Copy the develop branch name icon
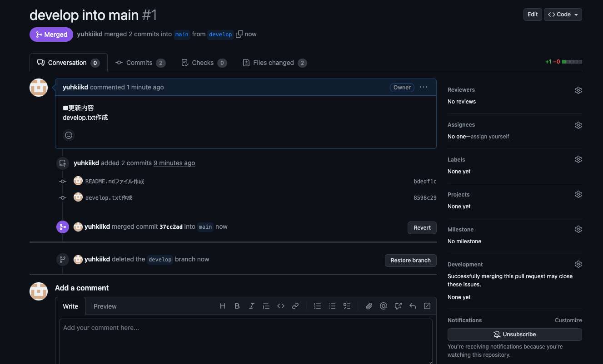Viewport: 603px width, 364px height. pyautogui.click(x=239, y=34)
